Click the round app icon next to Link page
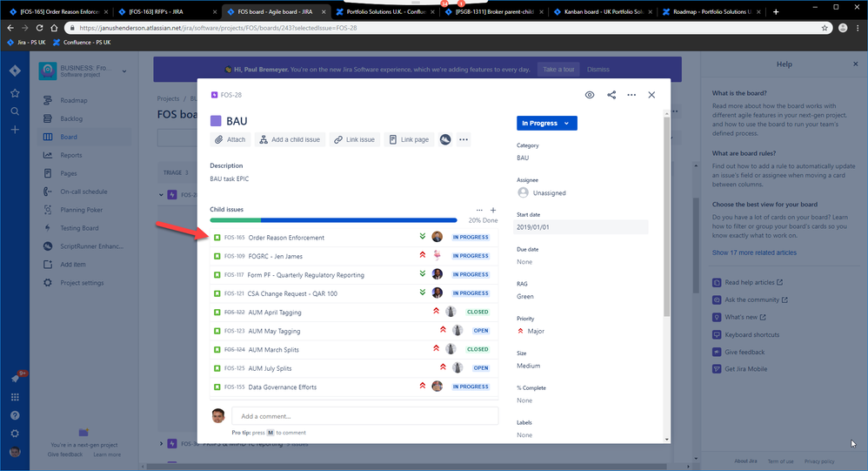This screenshot has height=471, width=868. click(445, 139)
